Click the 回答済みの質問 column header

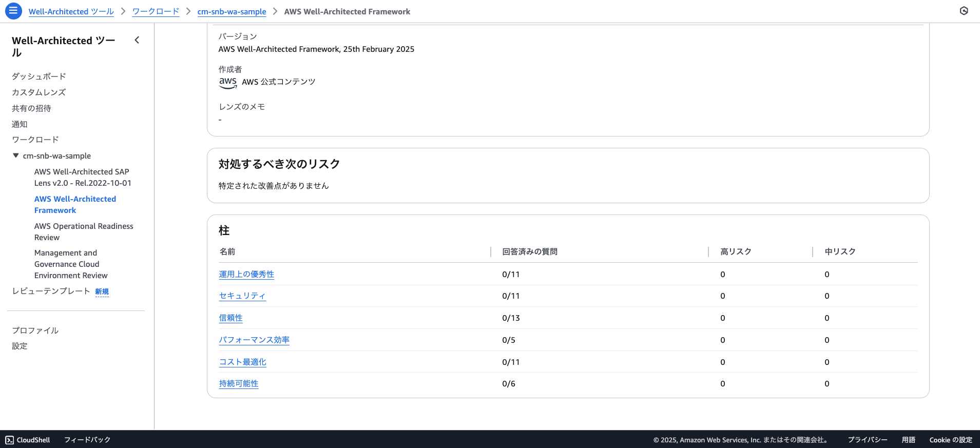[530, 251]
